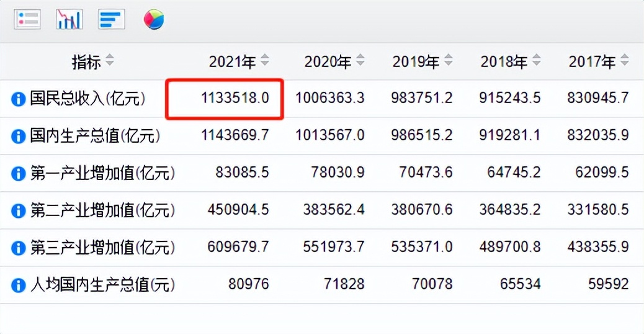The image size is (644, 334).
Task: Click the value 450904.5 cell
Action: click(238, 209)
